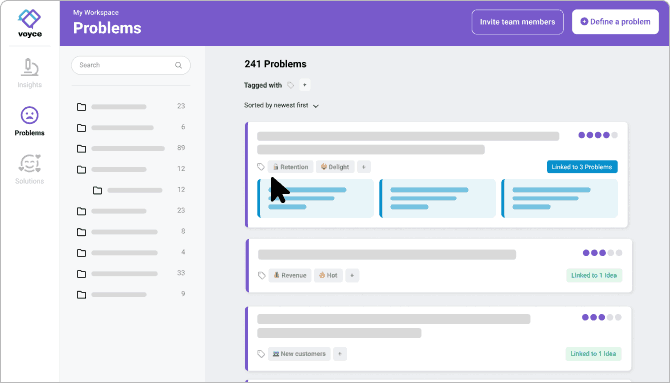Image resolution: width=670 pixels, height=383 pixels.
Task: Click into the Search field
Action: (131, 65)
